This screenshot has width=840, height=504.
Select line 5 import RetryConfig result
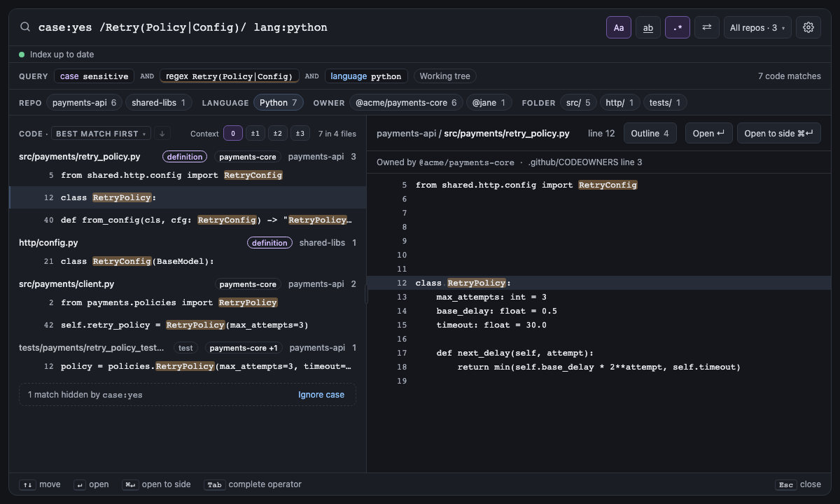click(188, 175)
